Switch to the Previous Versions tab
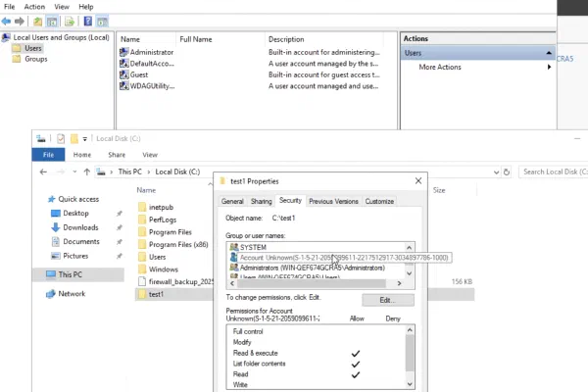588x392 pixels. pos(333,202)
